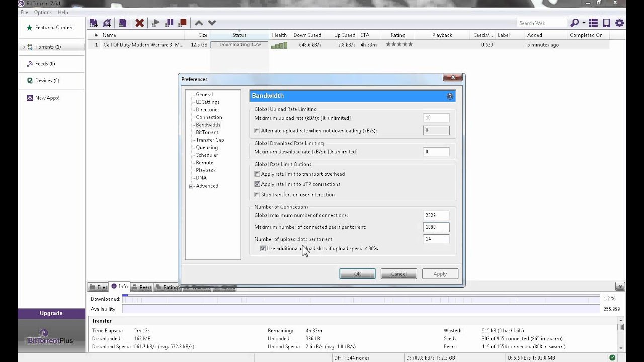Click the green network status icon
The width and height of the screenshot is (644, 362).
click(x=612, y=358)
